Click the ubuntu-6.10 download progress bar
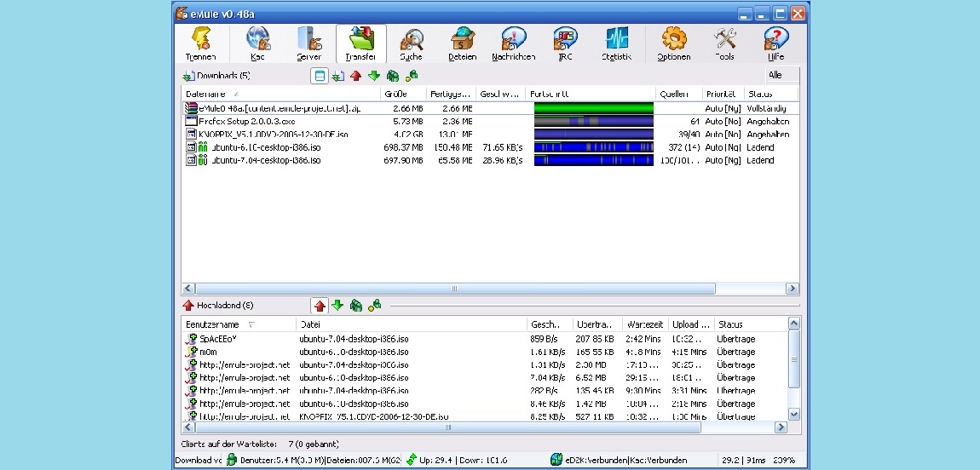This screenshot has height=470, width=980. point(594,147)
